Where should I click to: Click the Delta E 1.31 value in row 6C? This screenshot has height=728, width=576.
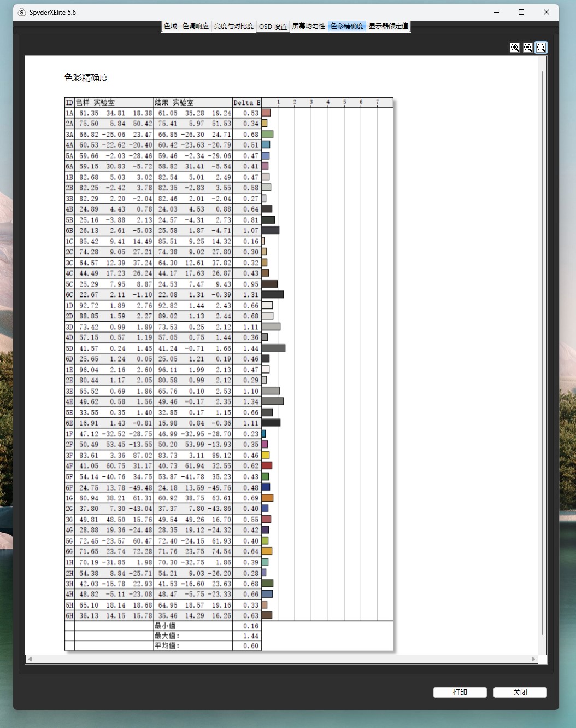pyautogui.click(x=251, y=294)
